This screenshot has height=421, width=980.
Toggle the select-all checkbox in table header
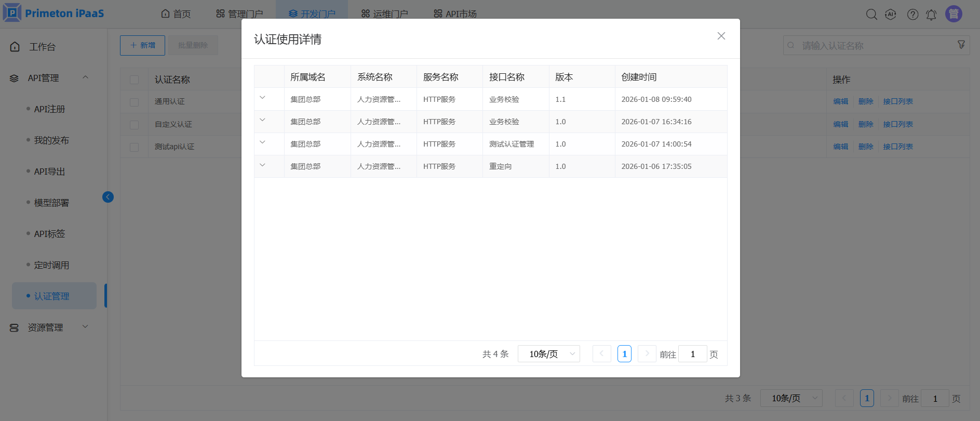click(x=135, y=80)
